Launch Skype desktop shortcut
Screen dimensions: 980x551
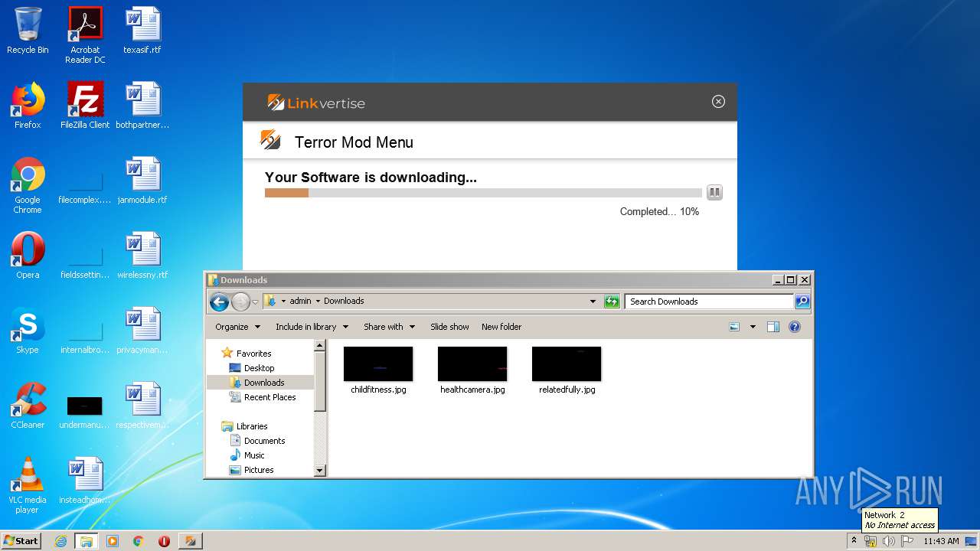coord(28,331)
